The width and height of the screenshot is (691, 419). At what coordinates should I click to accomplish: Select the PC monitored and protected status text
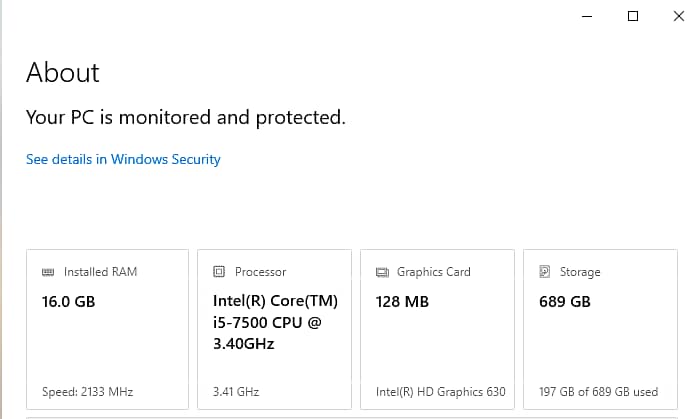point(185,117)
